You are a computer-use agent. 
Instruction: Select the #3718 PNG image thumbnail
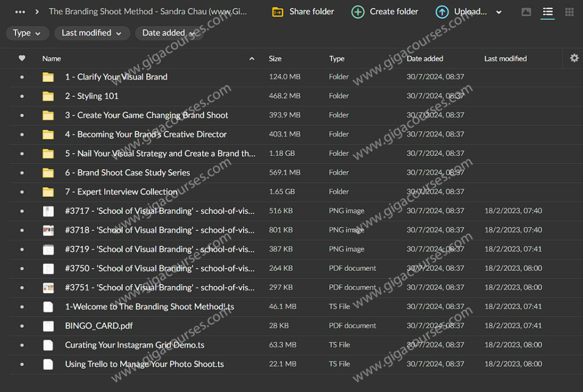[x=48, y=230]
